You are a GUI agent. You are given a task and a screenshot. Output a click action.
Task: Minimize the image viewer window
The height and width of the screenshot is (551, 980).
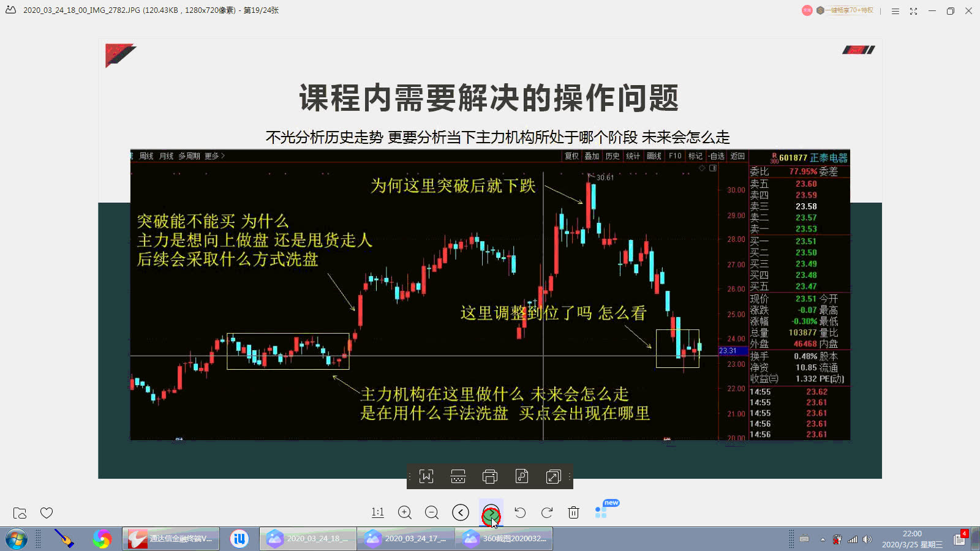coord(932,11)
